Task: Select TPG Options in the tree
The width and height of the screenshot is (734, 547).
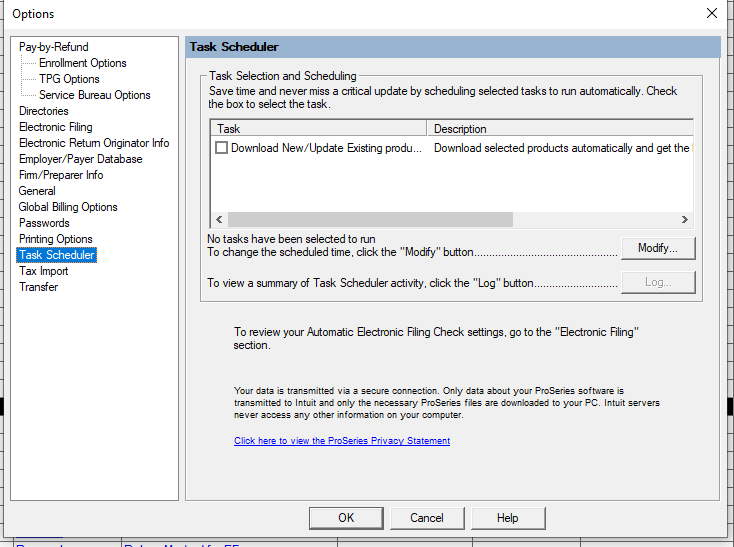Action: click(x=69, y=79)
